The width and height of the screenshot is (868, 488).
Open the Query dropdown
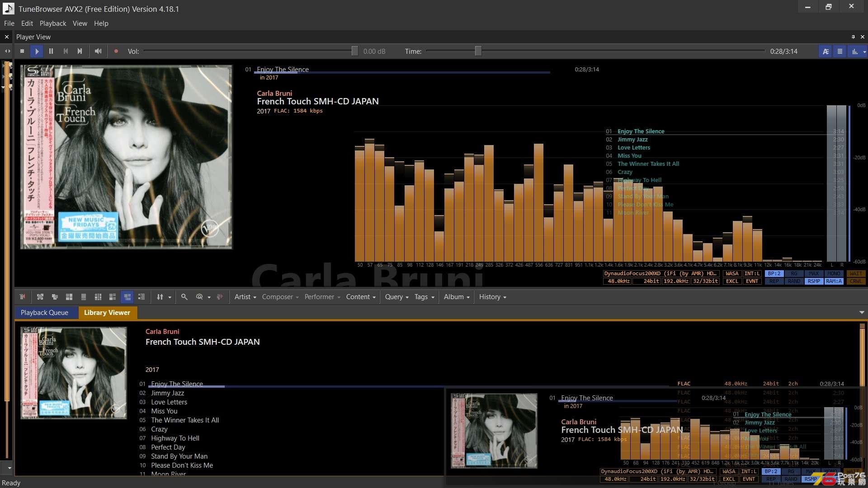[396, 297]
